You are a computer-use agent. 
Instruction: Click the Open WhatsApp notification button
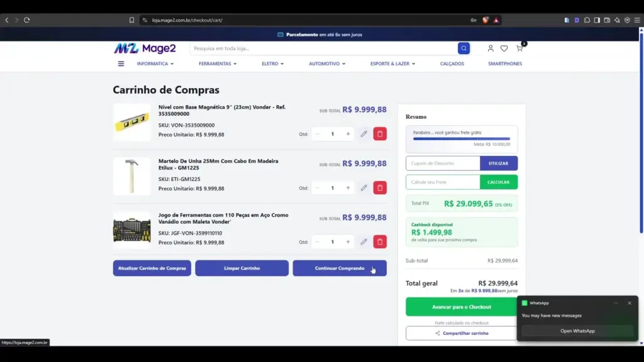point(577,331)
